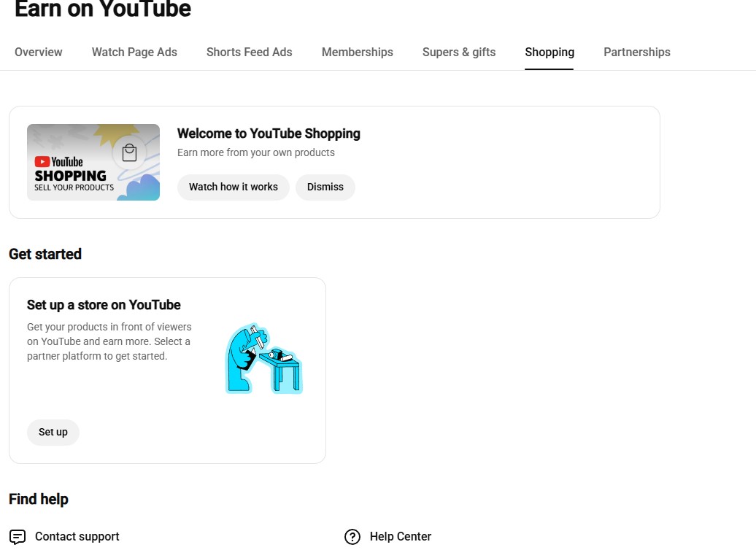Click the YouTube logo on the thumbnail
This screenshot has height=550, width=756.
click(x=58, y=162)
